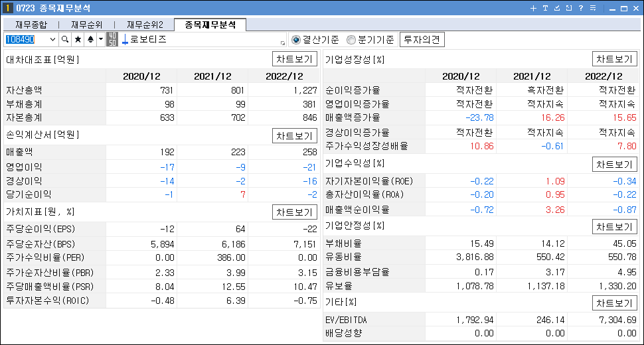Switch to 재무종합 tab
This screenshot has height=345, width=644.
(x=31, y=25)
